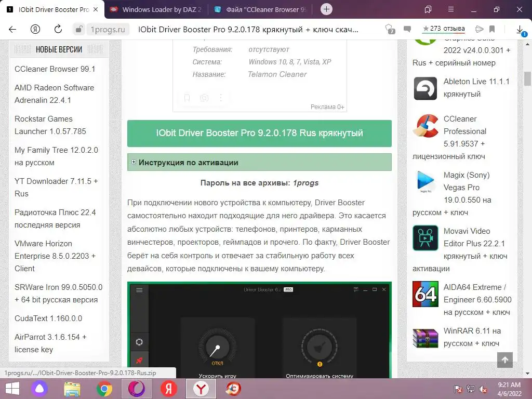
Task: Open Rockstar Games Launcher 1.0.57.785 link
Action: [50, 125]
